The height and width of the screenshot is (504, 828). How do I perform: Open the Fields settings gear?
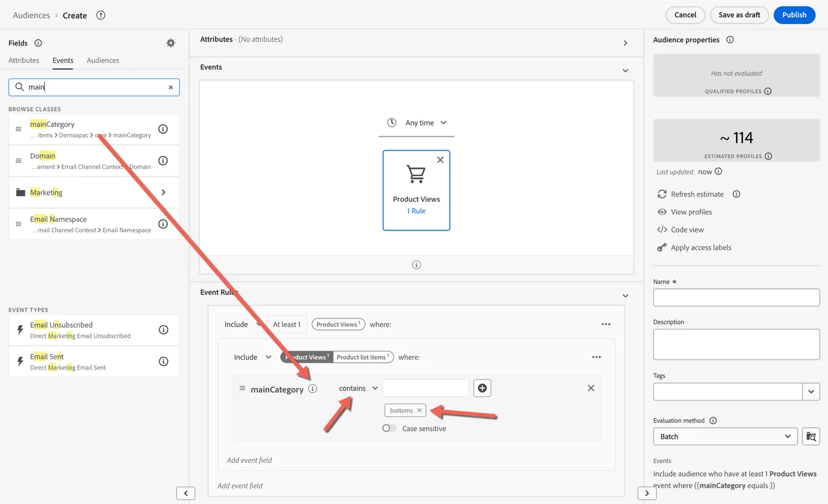(x=171, y=43)
